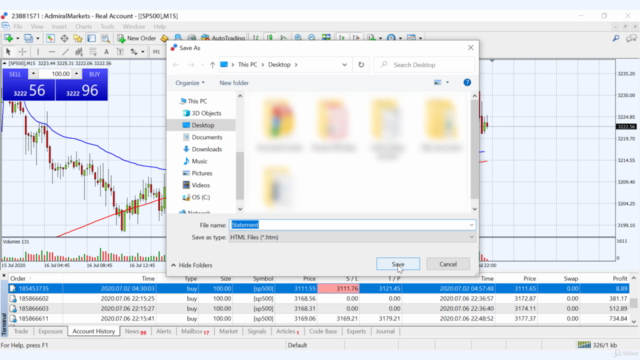The height and width of the screenshot is (360, 640).
Task: Click Save in the Save As dialog
Action: (398, 264)
